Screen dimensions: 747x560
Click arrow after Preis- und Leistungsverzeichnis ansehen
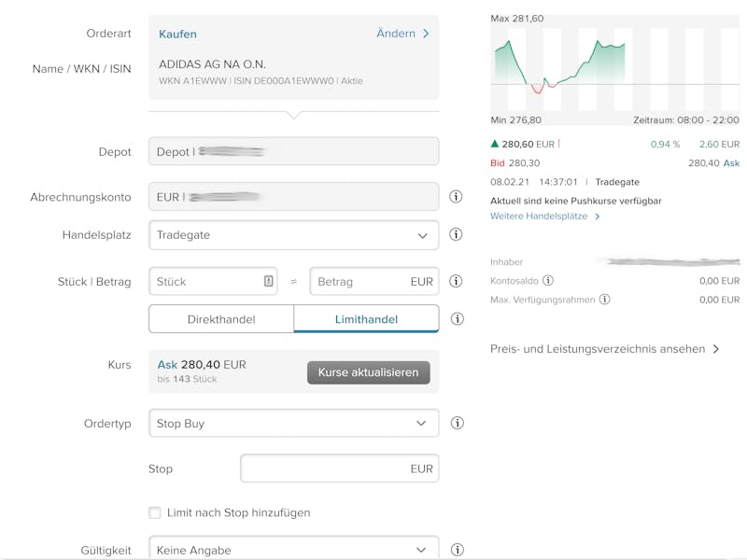[715, 349]
